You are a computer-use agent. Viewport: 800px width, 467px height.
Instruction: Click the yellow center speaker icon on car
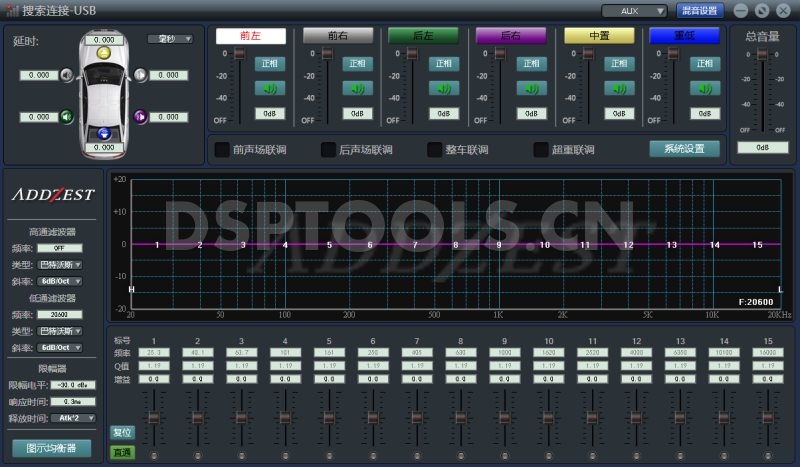click(104, 53)
